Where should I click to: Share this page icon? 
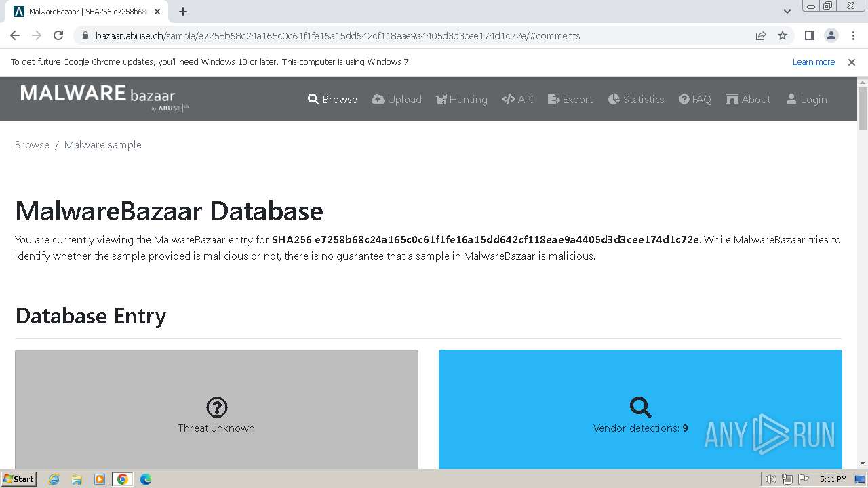(761, 35)
